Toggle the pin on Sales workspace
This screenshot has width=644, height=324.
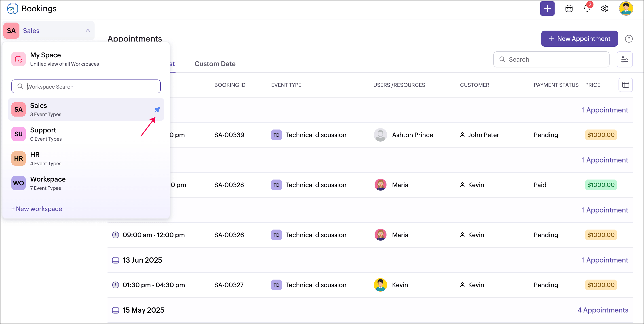158,109
